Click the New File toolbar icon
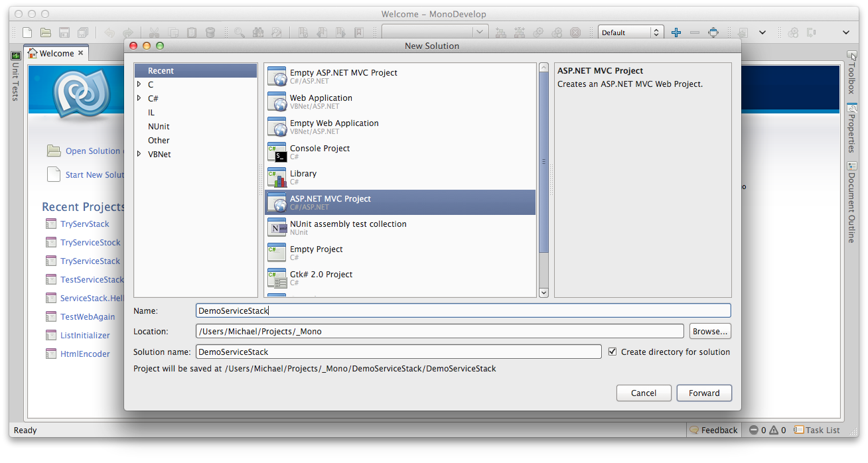 coord(27,33)
